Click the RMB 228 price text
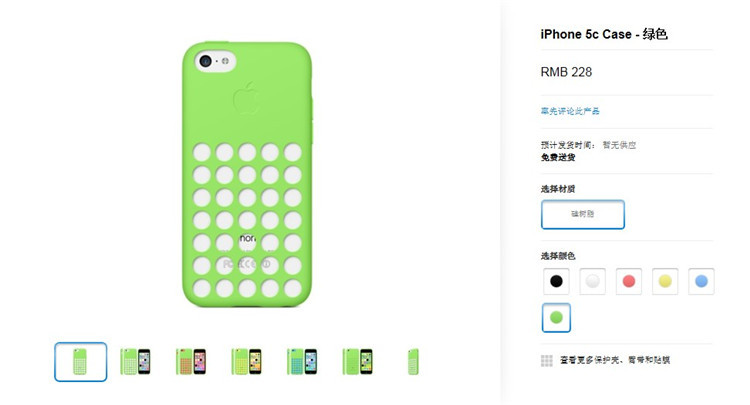The image size is (750, 405). click(566, 72)
